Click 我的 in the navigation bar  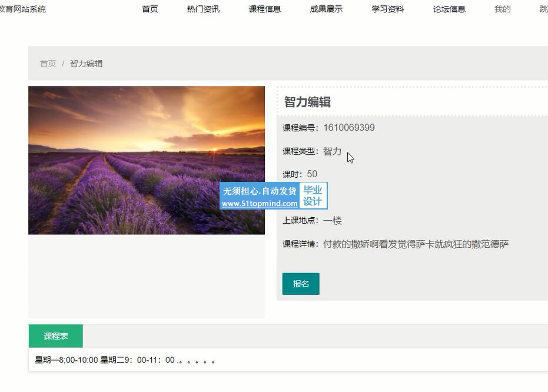[x=503, y=9]
